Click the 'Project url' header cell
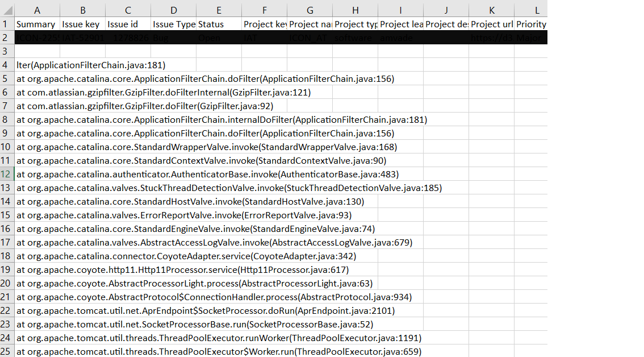Screen dimensions: 644x357 (492, 24)
